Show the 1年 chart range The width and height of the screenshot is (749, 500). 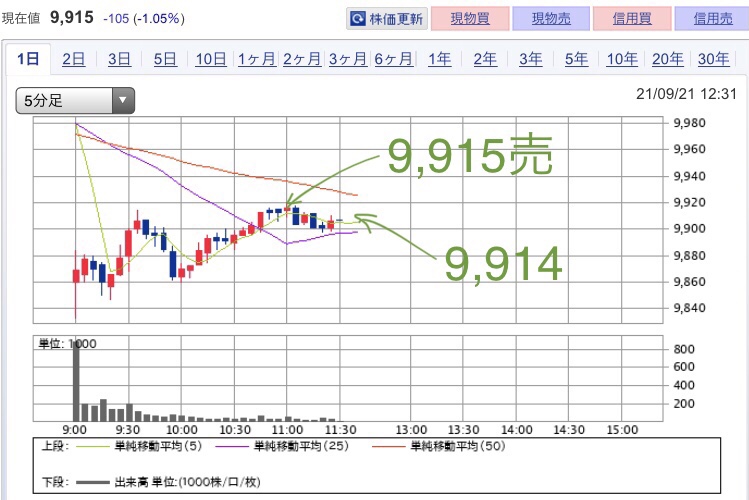(439, 59)
